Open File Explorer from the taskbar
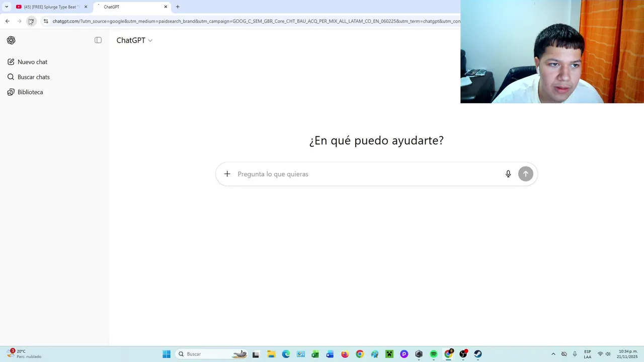Viewport: 644px width, 362px height. [271, 354]
